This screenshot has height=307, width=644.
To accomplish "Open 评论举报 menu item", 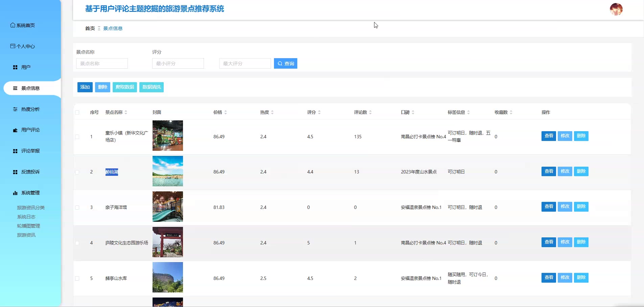I will point(30,151).
